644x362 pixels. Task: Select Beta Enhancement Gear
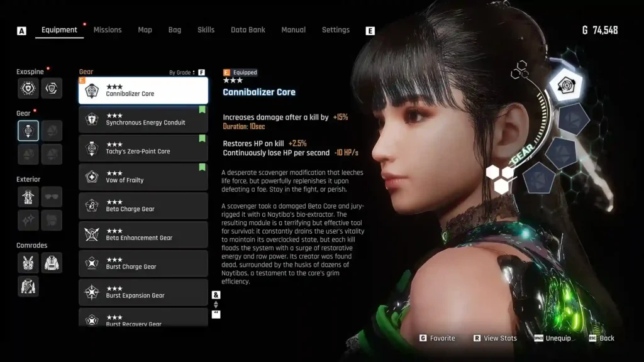[143, 234]
